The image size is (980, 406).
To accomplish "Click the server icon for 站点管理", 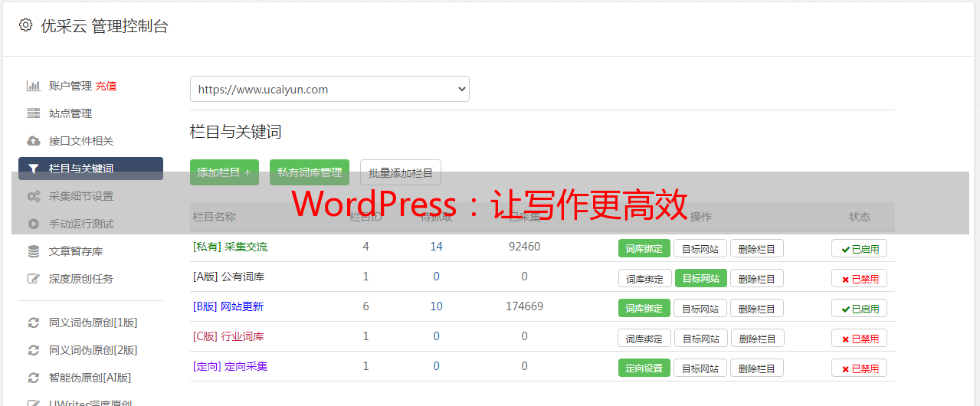I will click(x=33, y=113).
